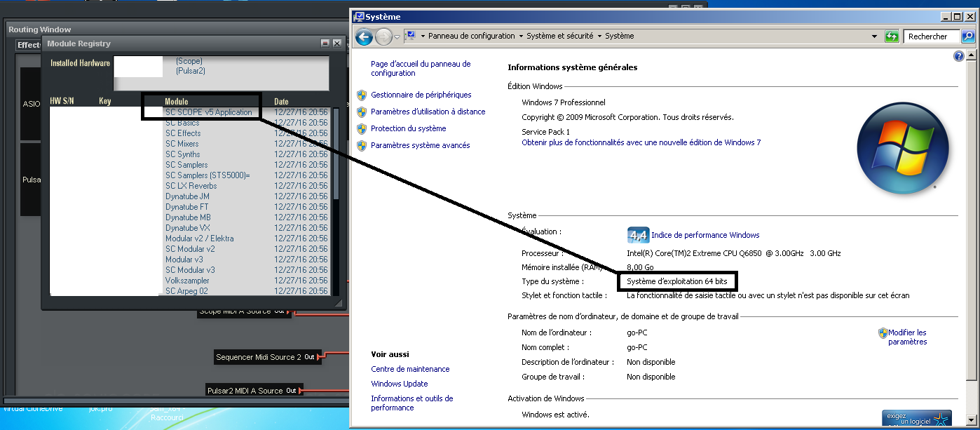The width and height of the screenshot is (980, 430).
Task: Click the shield icon beside Gestionnaire de périphériques
Action: [x=362, y=95]
